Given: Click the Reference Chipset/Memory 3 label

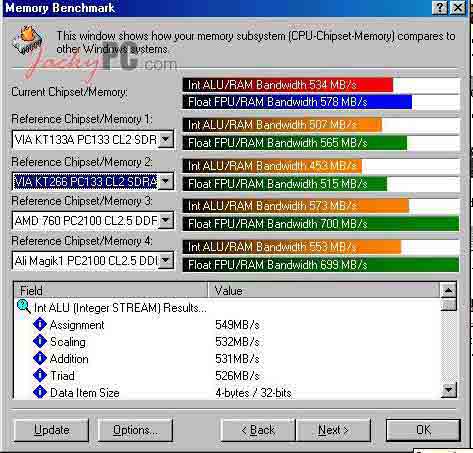Looking at the screenshot, I should coord(82,201).
